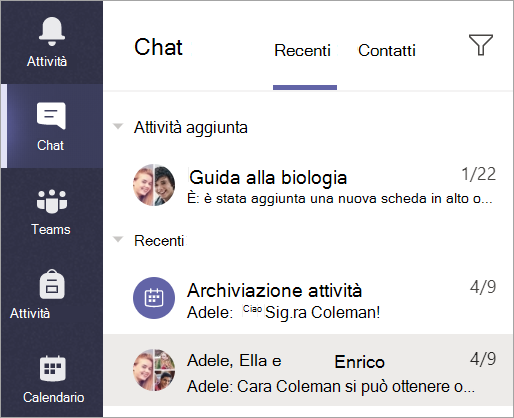The width and height of the screenshot is (514, 418).
Task: Click the 4/9 date on Archiviazione attività
Action: tap(483, 287)
